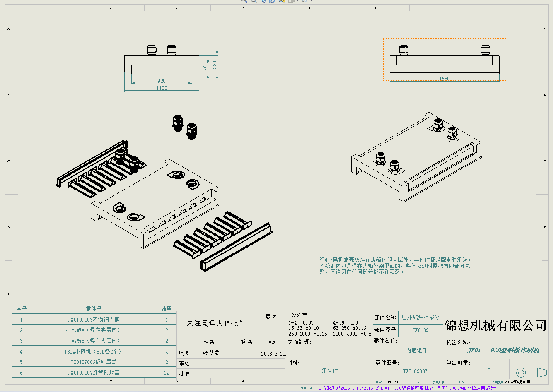Click the first-angle projection symbol in title block

[530, 372]
